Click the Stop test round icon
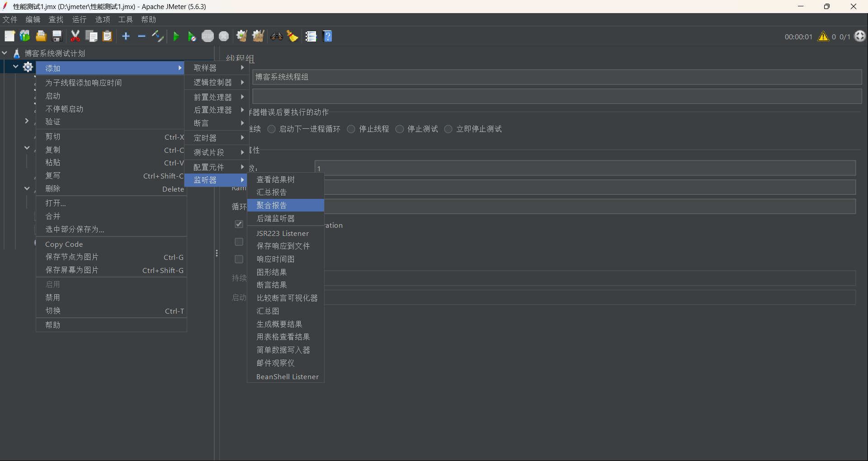Viewport: 868px width, 461px height. 208,36
